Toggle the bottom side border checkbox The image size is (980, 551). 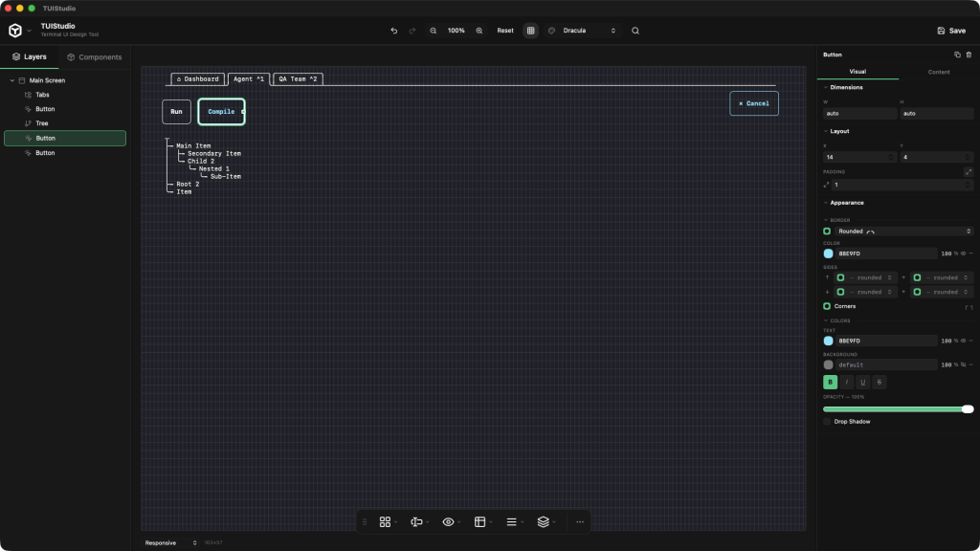click(840, 292)
